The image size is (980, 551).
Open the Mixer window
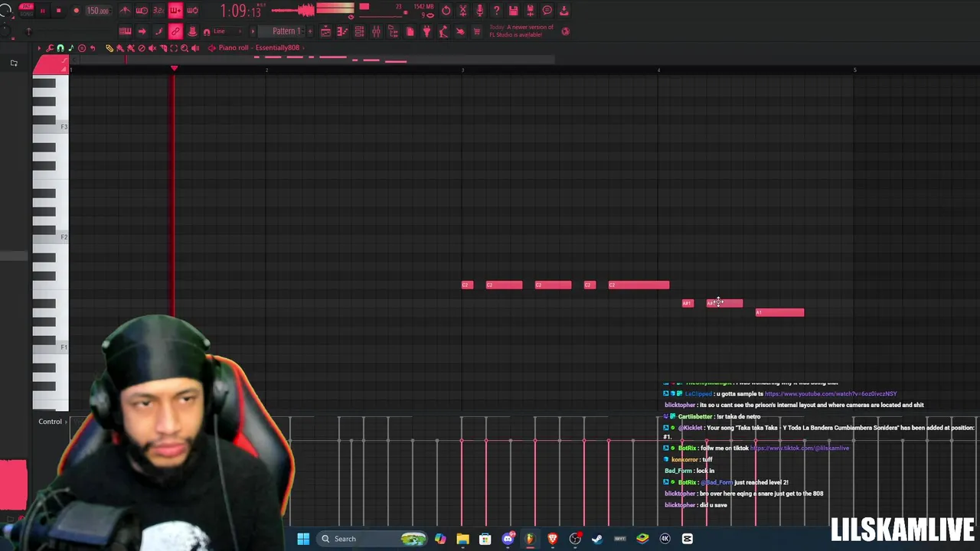376,31
